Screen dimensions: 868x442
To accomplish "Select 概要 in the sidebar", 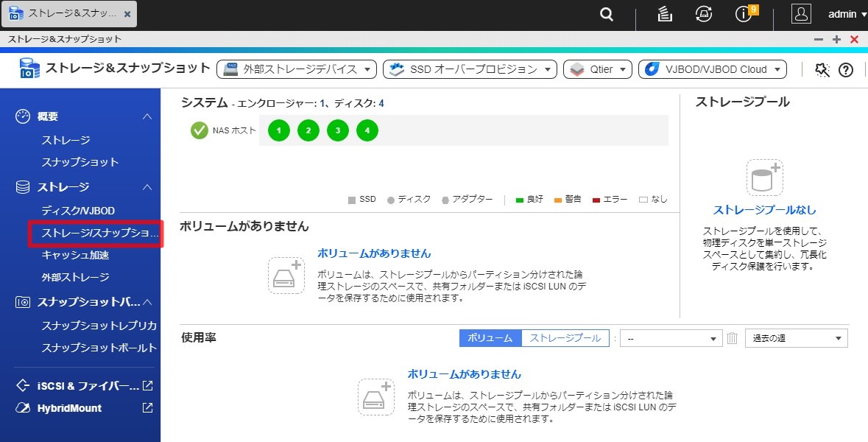I will coord(48,116).
